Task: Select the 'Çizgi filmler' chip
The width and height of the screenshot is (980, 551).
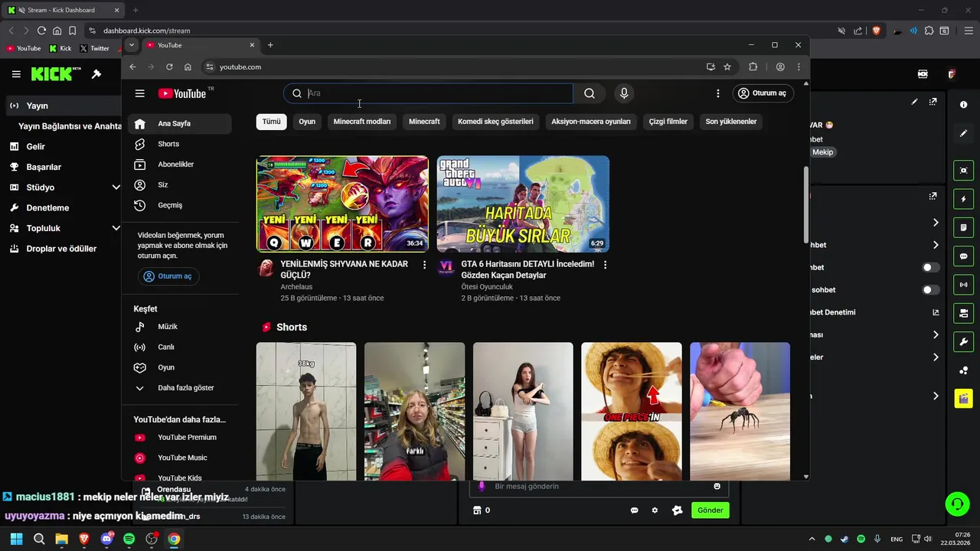Action: 668,122
